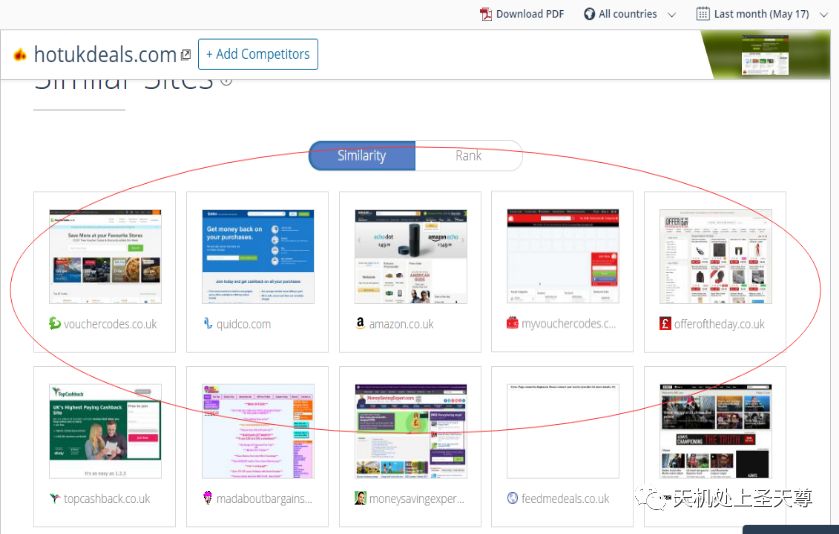
Task: Click the All countries globe icon
Action: click(x=589, y=14)
